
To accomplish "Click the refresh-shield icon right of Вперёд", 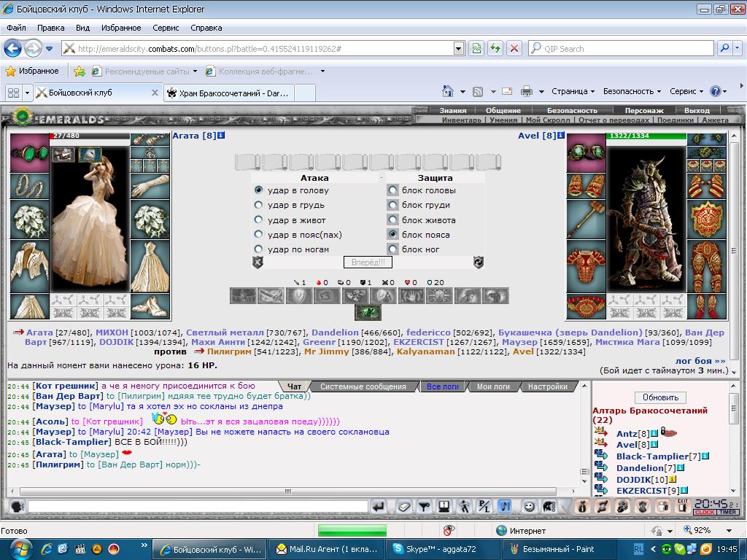I will [x=479, y=262].
